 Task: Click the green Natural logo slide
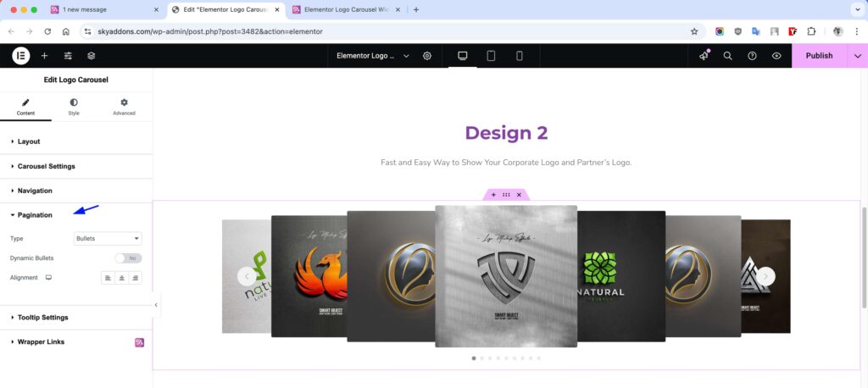621,276
